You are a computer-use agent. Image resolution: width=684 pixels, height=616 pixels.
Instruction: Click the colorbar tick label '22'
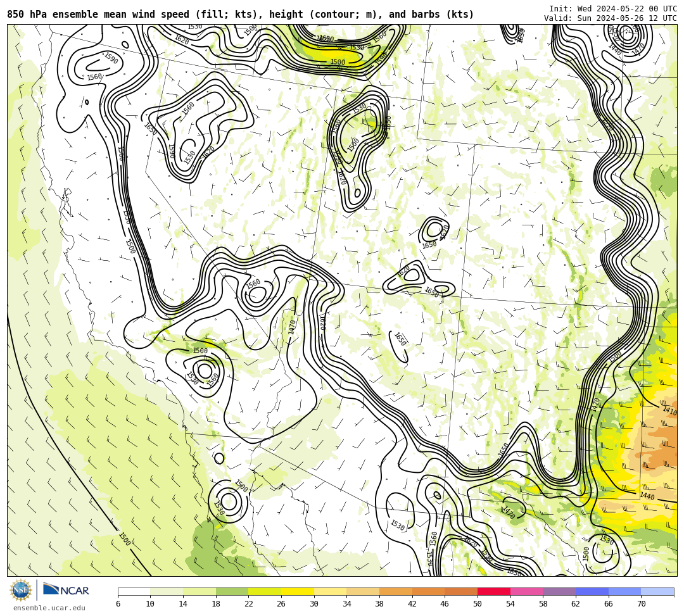[x=248, y=604]
